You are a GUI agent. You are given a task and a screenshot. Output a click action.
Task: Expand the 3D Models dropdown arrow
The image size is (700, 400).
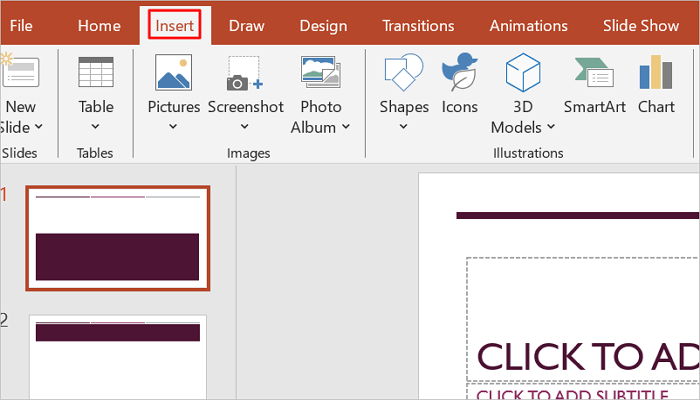coord(551,127)
